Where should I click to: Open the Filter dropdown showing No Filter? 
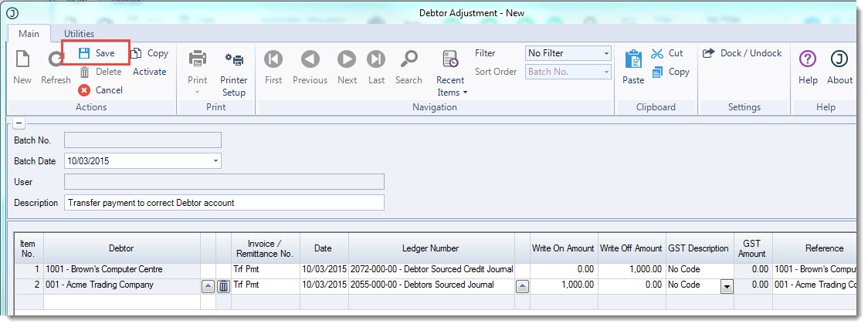tap(606, 54)
